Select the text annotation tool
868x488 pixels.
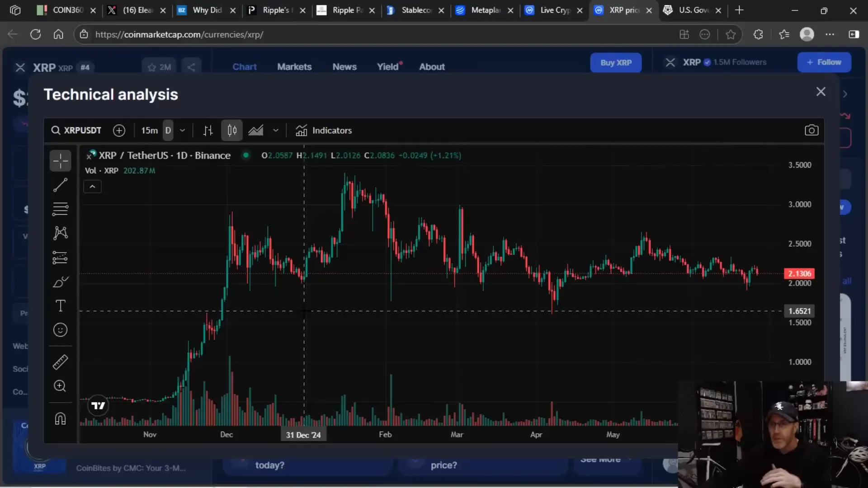(60, 306)
